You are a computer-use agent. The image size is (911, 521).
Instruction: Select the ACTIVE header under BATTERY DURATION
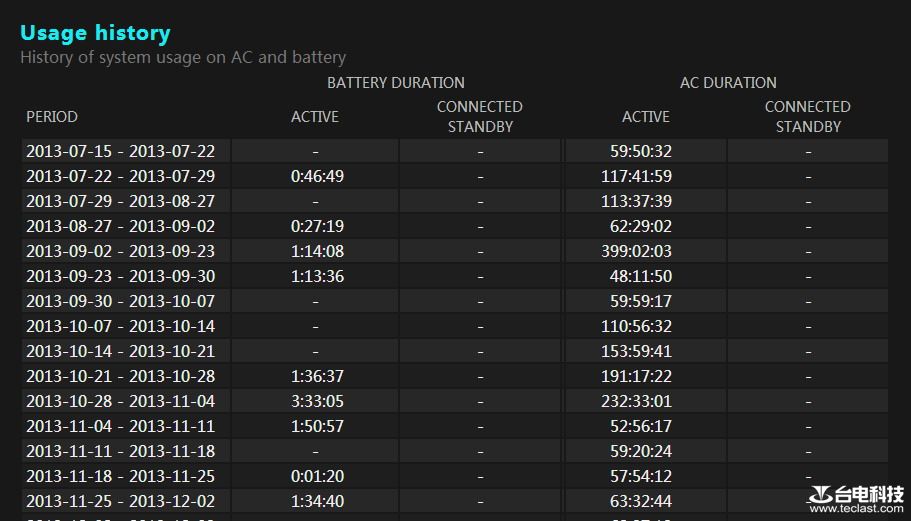tap(315, 117)
